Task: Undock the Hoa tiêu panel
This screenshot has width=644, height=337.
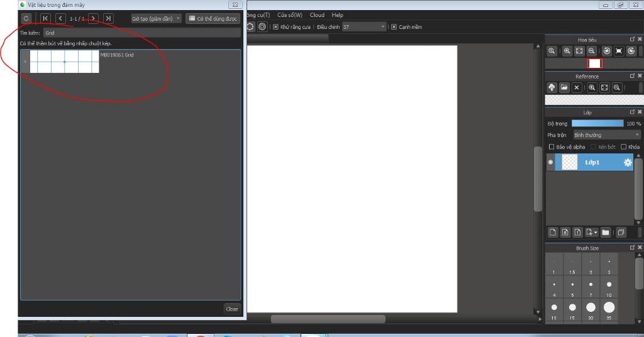Action: tap(632, 40)
